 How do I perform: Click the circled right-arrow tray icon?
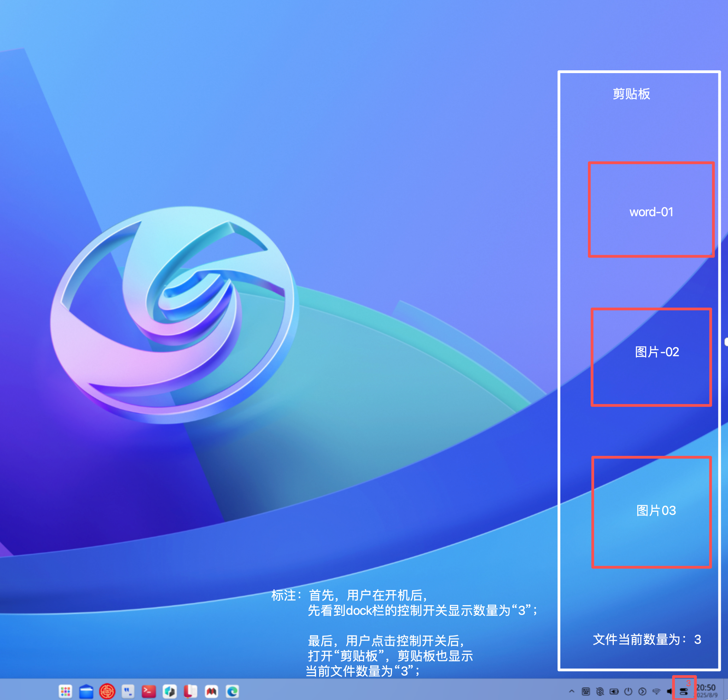(642, 691)
